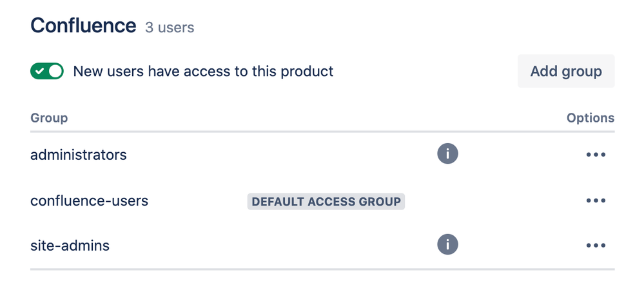This screenshot has width=644, height=283.
Task: Expand the more options for site-admins
Action: coord(596,246)
